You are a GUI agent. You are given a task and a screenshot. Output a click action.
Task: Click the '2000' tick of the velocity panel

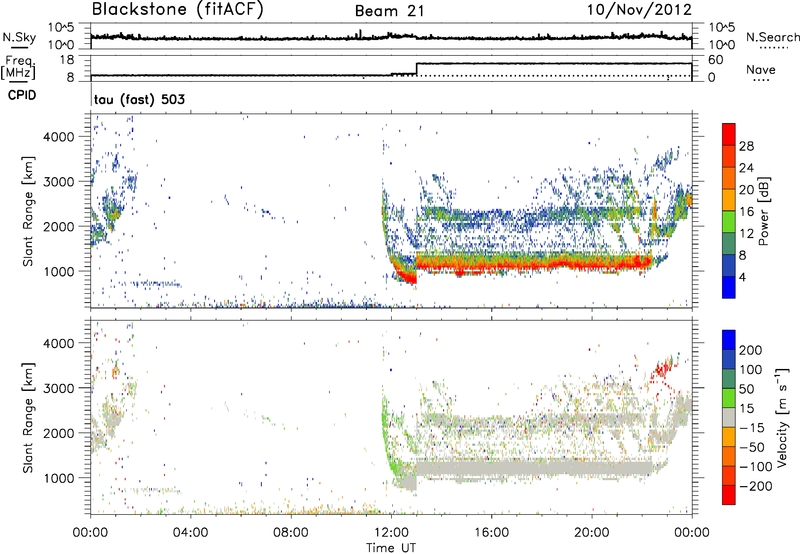(59, 433)
